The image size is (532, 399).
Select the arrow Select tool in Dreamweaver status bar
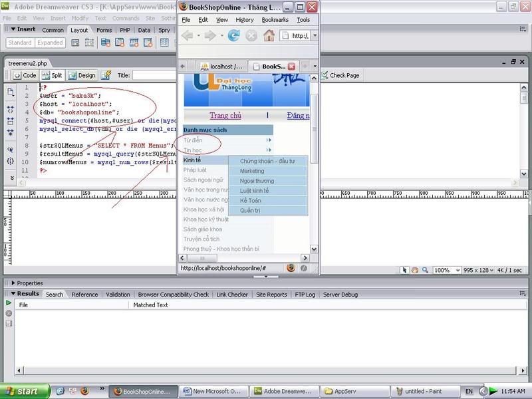(x=404, y=270)
